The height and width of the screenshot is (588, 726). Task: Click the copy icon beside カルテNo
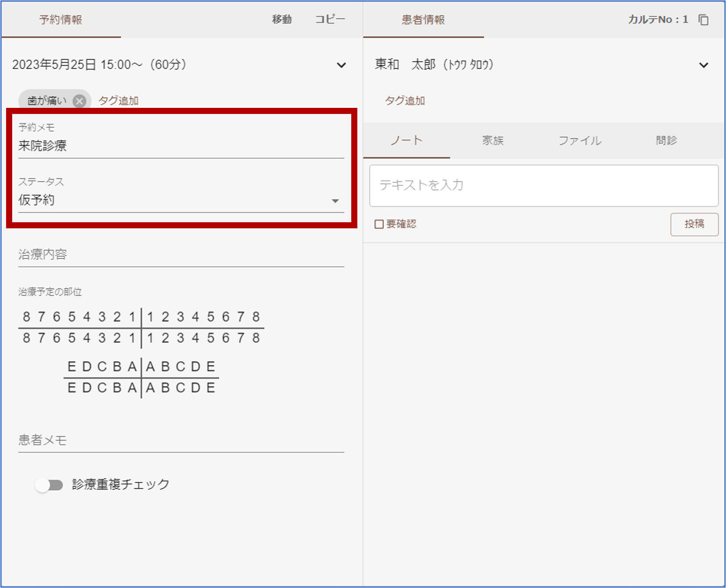point(703,20)
